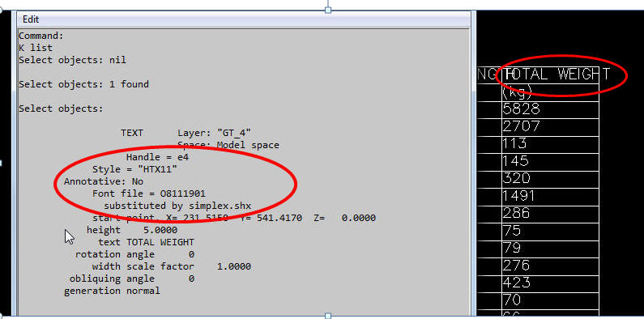
Task: Click the 75 table cell
Action: click(x=512, y=230)
